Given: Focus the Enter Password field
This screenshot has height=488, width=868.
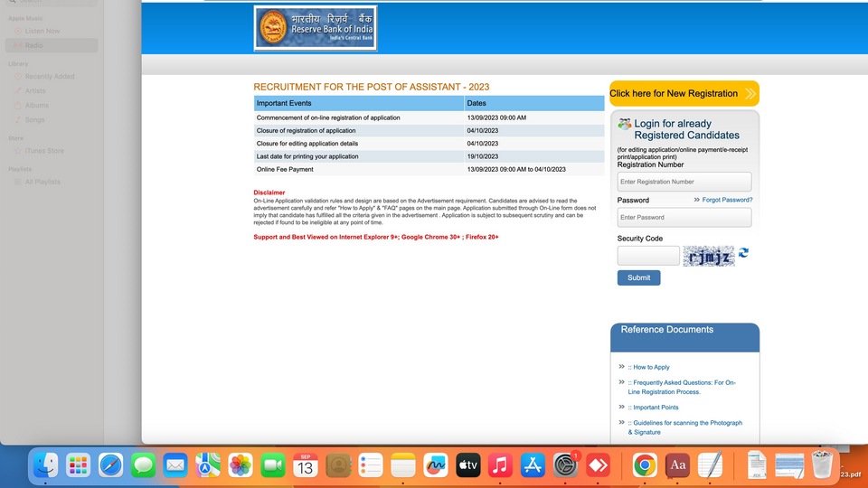Looking at the screenshot, I should (684, 217).
